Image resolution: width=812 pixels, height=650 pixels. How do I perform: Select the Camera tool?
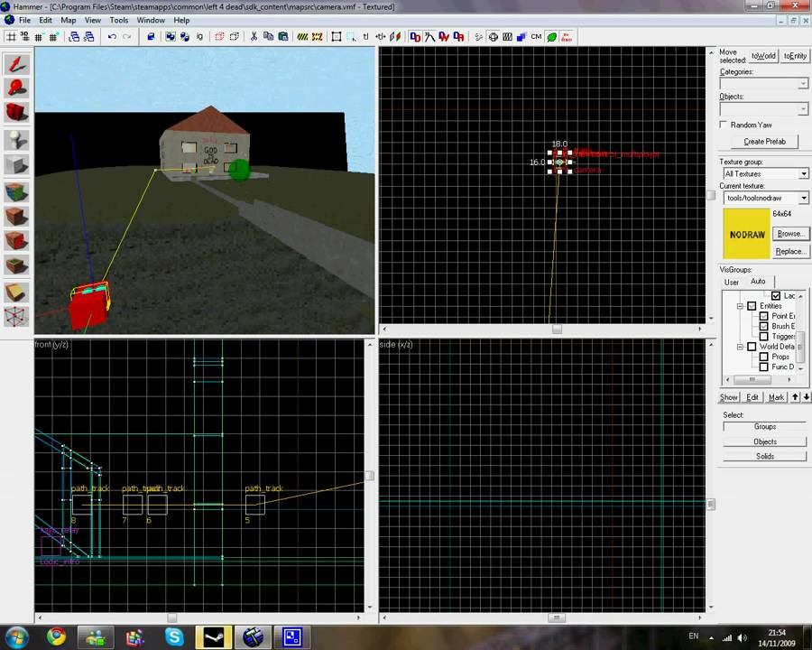16,112
